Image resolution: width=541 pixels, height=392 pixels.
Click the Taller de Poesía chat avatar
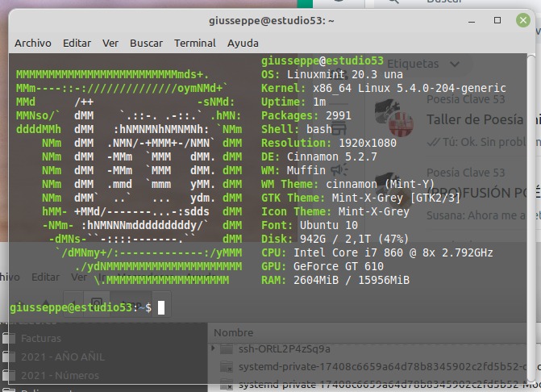pyautogui.click(x=394, y=117)
